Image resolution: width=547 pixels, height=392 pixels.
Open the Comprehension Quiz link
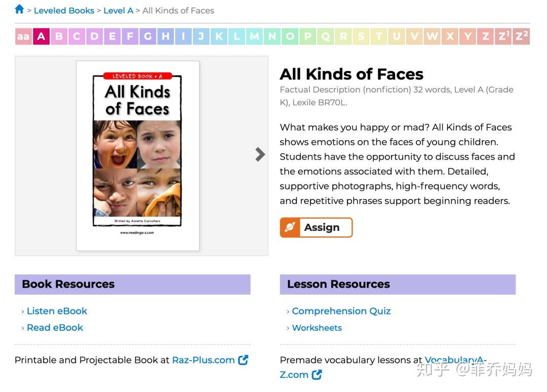[x=341, y=311]
